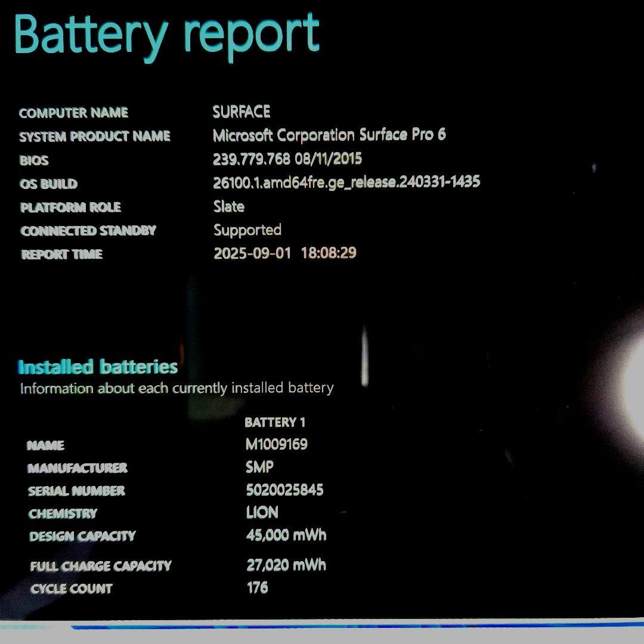This screenshot has height=644, width=644.
Task: Select the cycle count value 176
Action: pos(257,588)
